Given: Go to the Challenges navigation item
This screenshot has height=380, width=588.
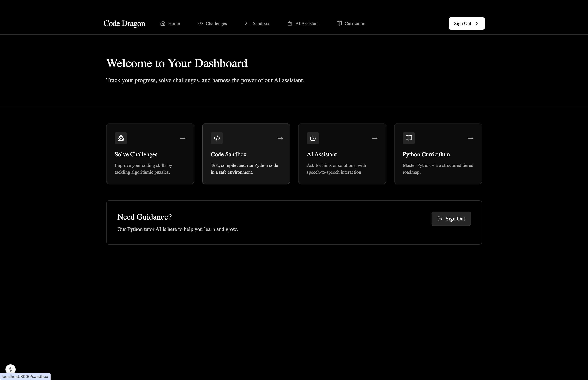Looking at the screenshot, I should (x=216, y=23).
